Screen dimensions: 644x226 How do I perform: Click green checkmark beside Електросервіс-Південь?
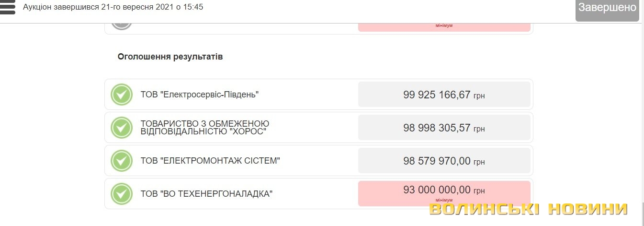coord(122,95)
